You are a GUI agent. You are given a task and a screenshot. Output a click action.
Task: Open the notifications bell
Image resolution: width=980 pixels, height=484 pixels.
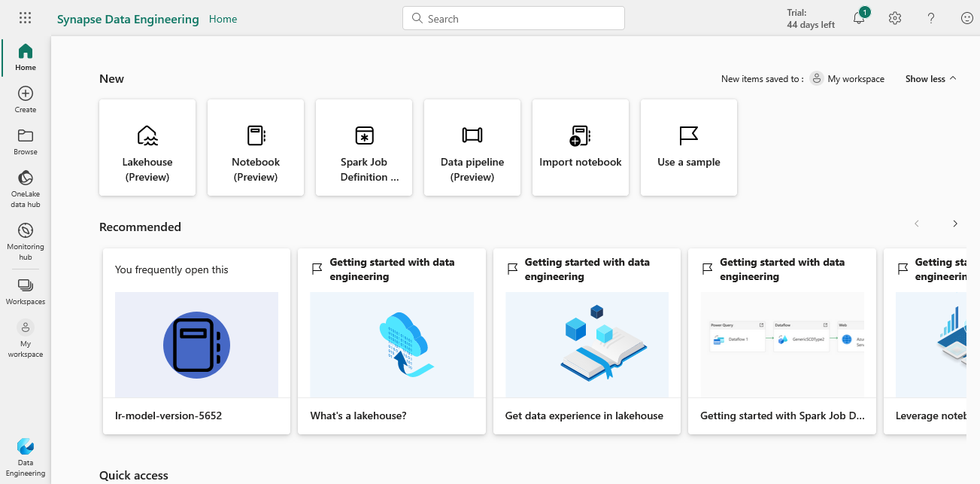859,19
